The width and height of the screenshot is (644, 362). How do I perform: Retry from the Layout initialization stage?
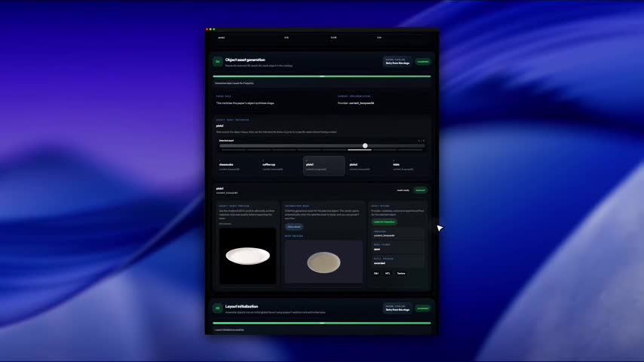[x=397, y=308]
